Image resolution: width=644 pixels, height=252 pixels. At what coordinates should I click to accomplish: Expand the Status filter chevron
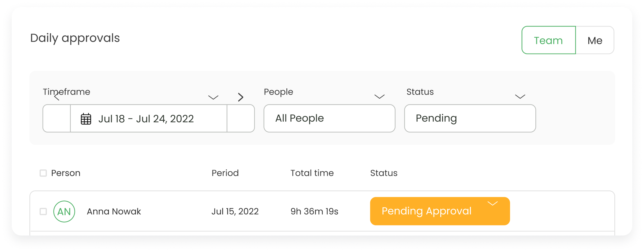pos(520,97)
